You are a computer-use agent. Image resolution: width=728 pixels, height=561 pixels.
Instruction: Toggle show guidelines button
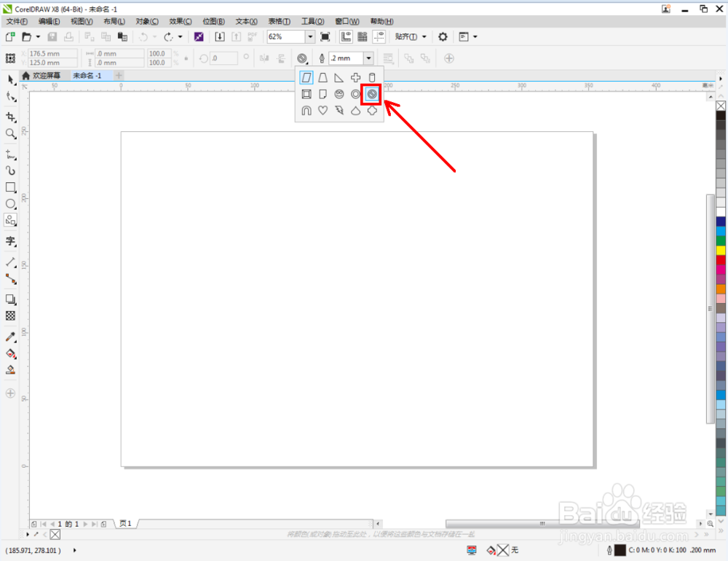pyautogui.click(x=379, y=36)
